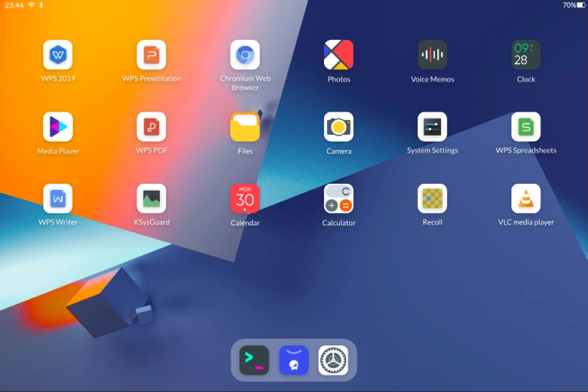588x392 pixels.
Task: Open the Recoll app
Action: point(433,198)
